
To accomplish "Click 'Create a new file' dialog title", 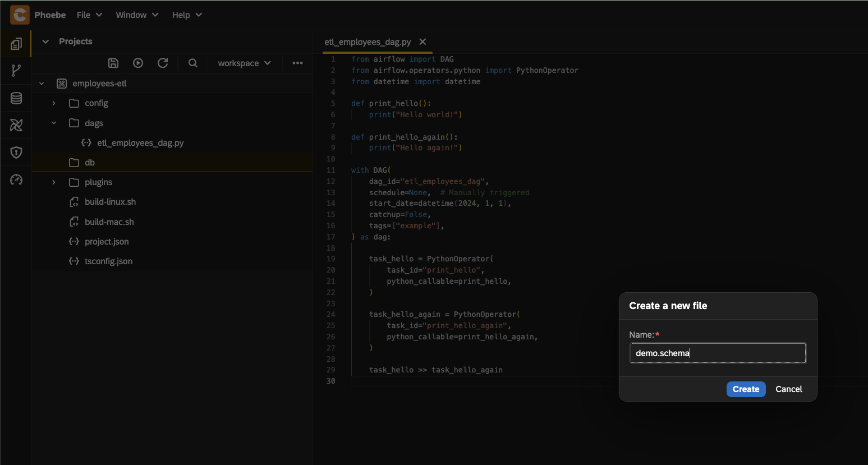I will [x=668, y=306].
